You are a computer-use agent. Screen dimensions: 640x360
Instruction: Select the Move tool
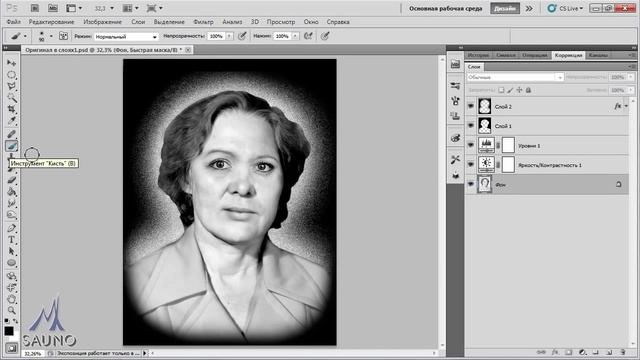point(11,63)
